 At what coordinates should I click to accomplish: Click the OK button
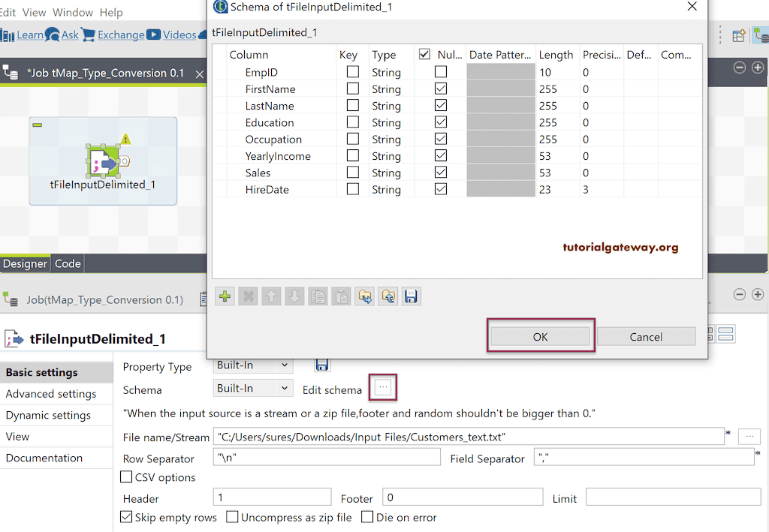tap(540, 336)
